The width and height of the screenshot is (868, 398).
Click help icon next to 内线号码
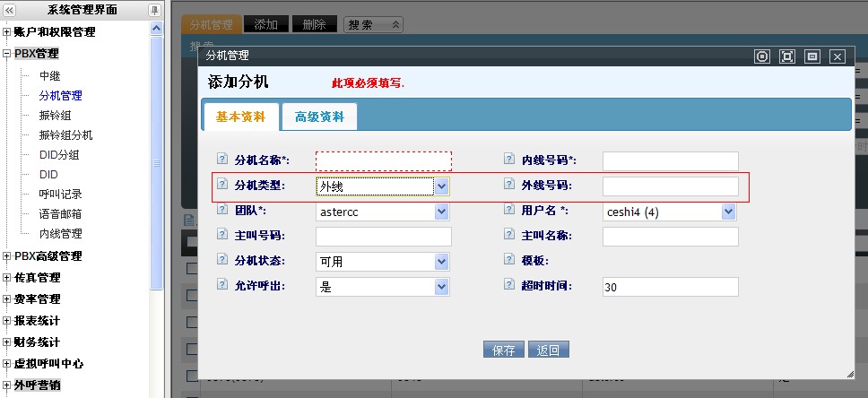[509, 160]
